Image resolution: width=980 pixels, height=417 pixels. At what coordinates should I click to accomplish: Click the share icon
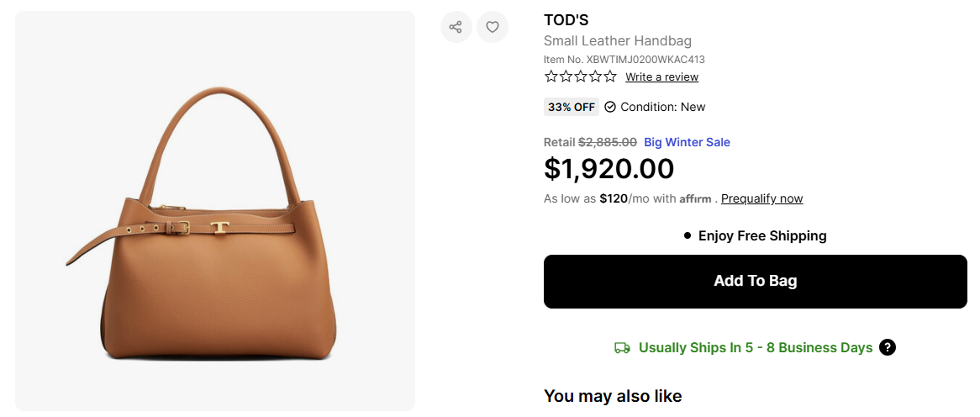click(456, 27)
